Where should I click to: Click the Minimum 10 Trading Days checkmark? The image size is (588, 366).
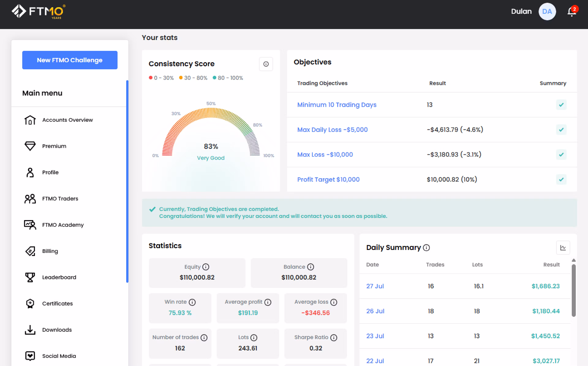pos(561,105)
